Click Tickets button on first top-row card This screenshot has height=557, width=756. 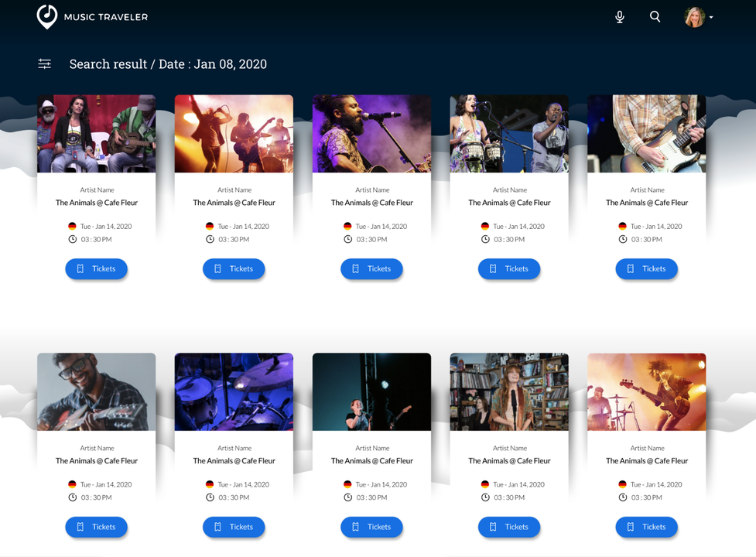[96, 268]
